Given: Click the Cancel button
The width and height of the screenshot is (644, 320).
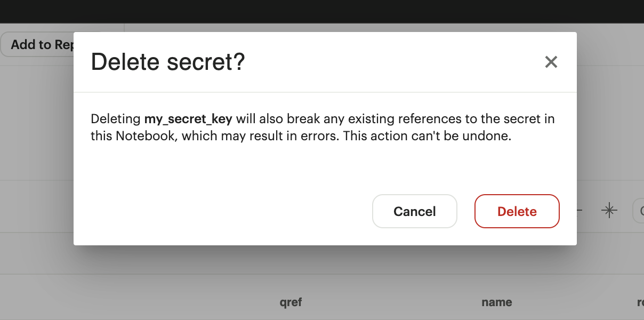Looking at the screenshot, I should point(414,211).
